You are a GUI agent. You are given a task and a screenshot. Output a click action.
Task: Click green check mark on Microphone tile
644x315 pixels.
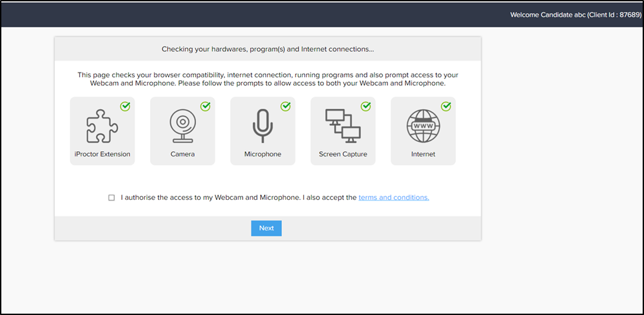click(x=285, y=106)
